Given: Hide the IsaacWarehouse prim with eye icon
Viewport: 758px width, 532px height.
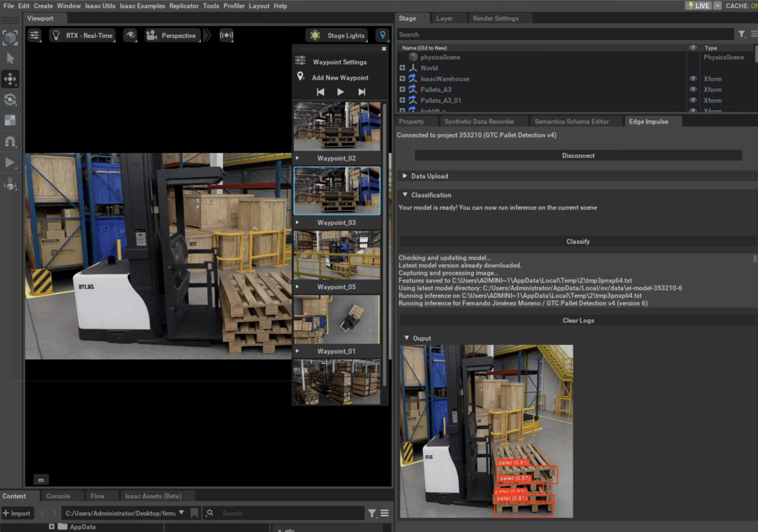Looking at the screenshot, I should point(693,79).
